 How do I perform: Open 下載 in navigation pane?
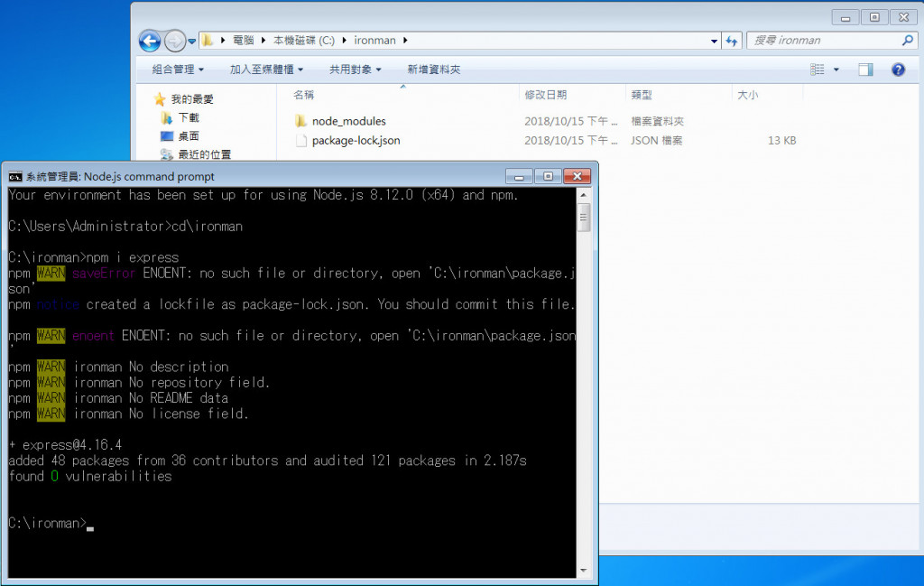tap(189, 118)
